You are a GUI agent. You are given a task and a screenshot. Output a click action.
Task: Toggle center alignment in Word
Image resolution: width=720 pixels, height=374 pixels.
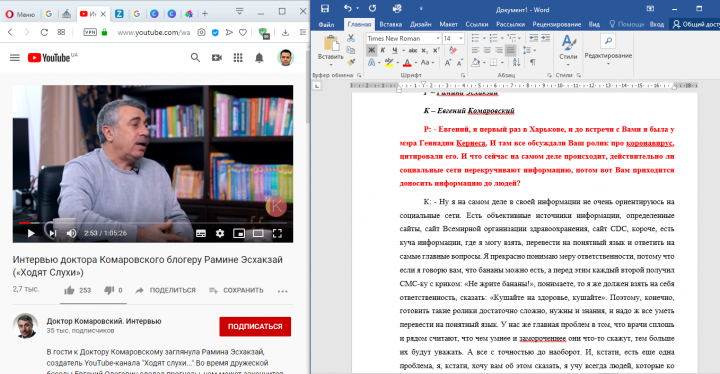pos(487,50)
